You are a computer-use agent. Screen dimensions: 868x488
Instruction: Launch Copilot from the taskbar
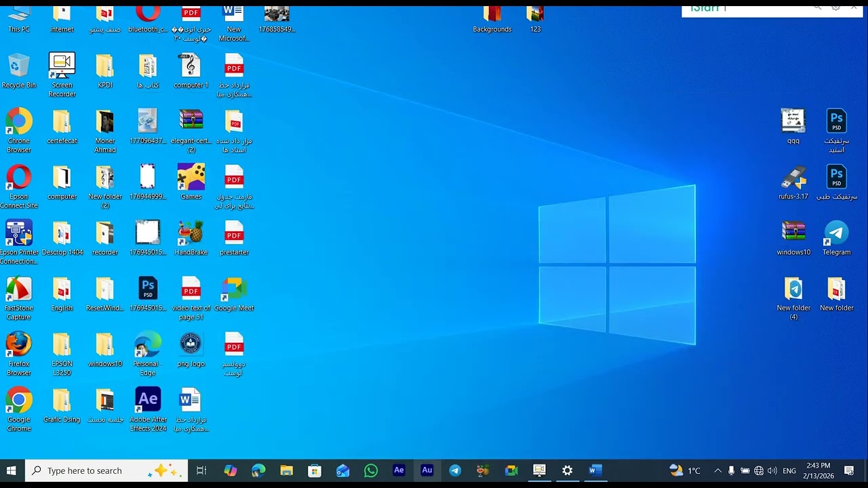[x=231, y=470]
